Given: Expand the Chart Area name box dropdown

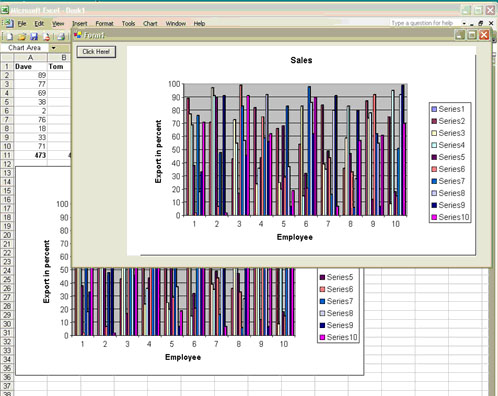Looking at the screenshot, I should coord(53,48).
